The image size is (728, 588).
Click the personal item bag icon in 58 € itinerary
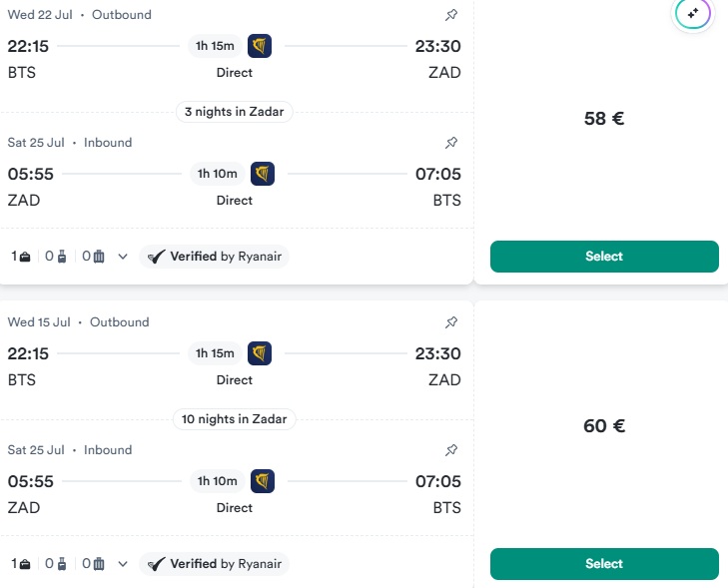(x=24, y=257)
